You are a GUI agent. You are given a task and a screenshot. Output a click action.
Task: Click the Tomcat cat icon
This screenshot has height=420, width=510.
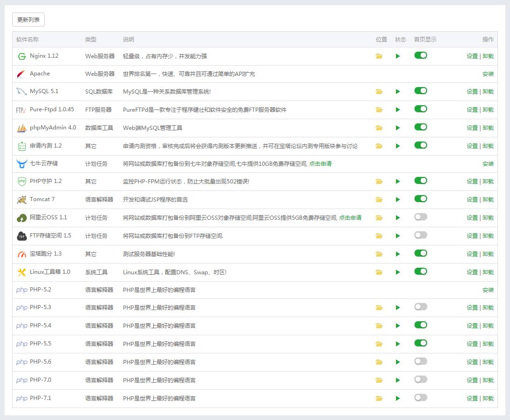click(22, 200)
